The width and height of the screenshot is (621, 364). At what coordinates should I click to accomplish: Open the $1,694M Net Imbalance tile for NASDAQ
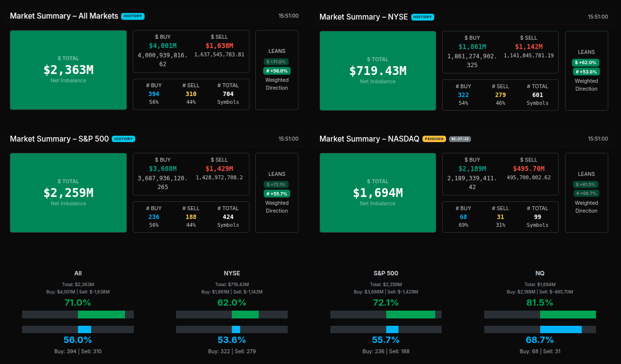(377, 193)
